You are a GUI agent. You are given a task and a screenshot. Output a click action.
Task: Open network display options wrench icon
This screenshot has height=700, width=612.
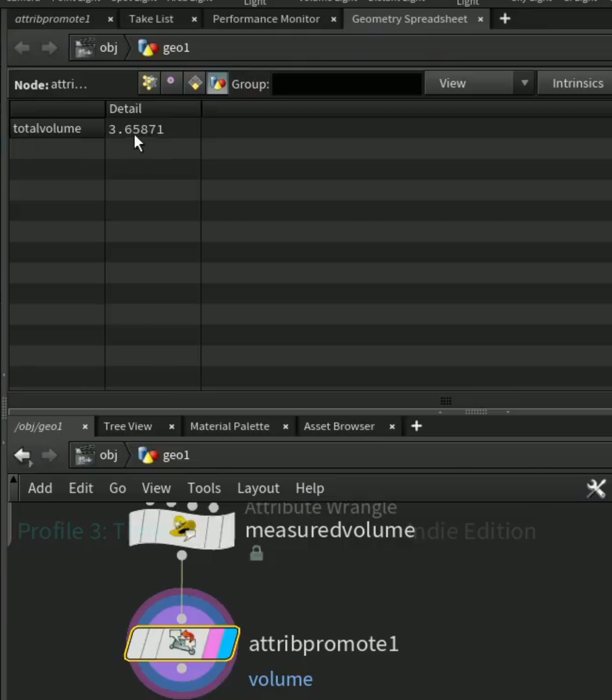[596, 488]
